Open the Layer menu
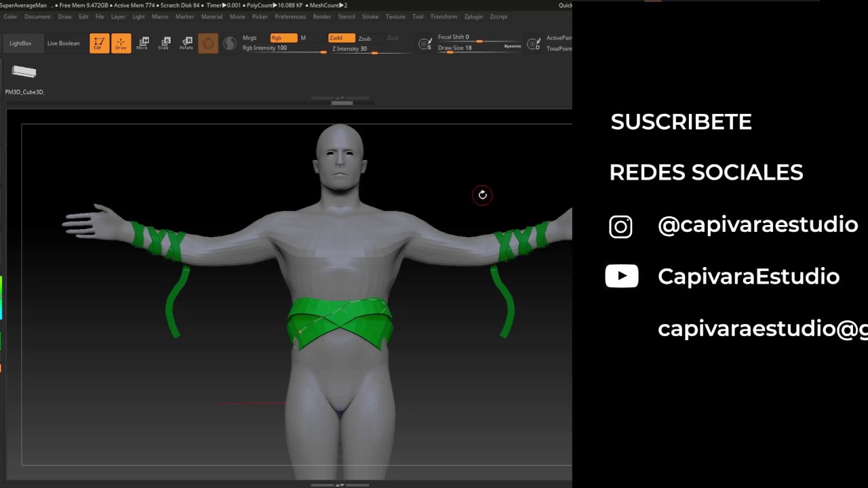Screen dimensions: 868x488 pyautogui.click(x=118, y=16)
